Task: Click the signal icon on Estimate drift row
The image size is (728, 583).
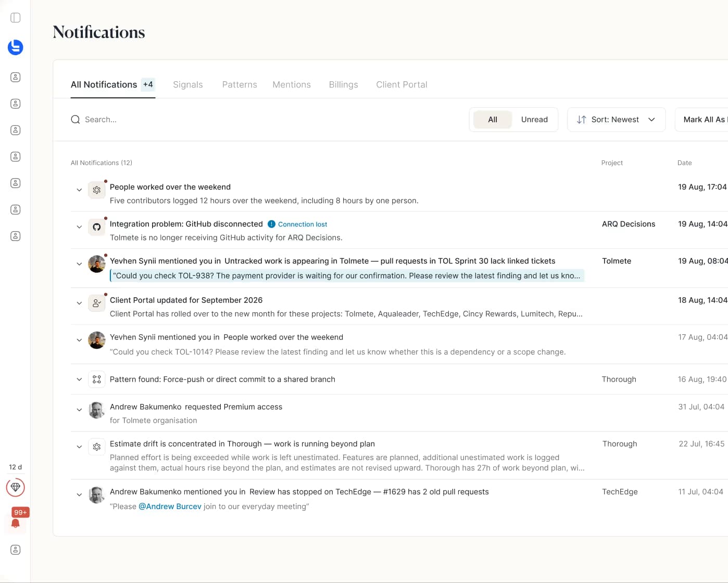Action: 97,447
